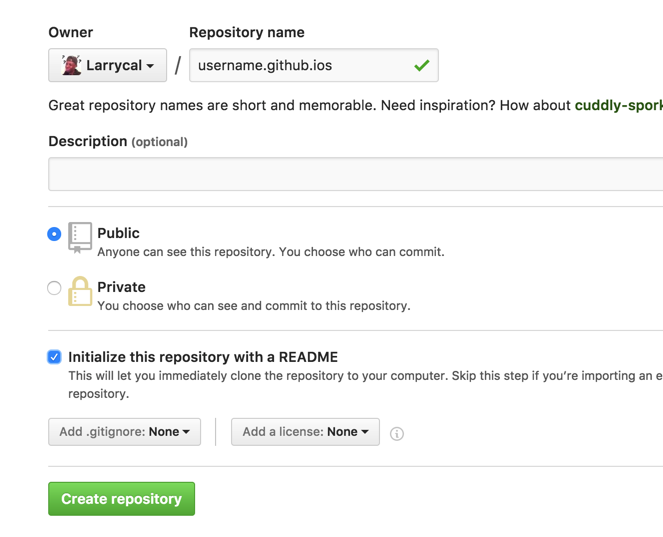The width and height of the screenshot is (663, 537).
Task: Click the info icon beside license dropdown
Action: tap(397, 433)
